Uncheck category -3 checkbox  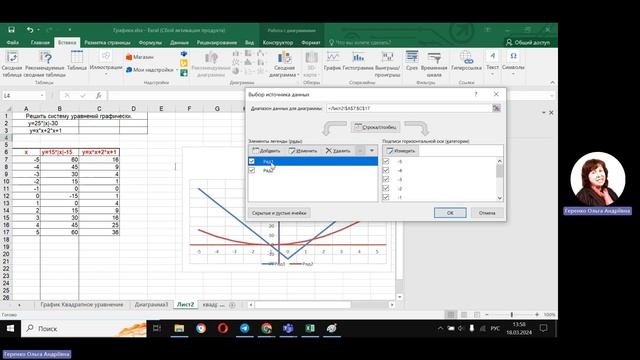click(386, 179)
